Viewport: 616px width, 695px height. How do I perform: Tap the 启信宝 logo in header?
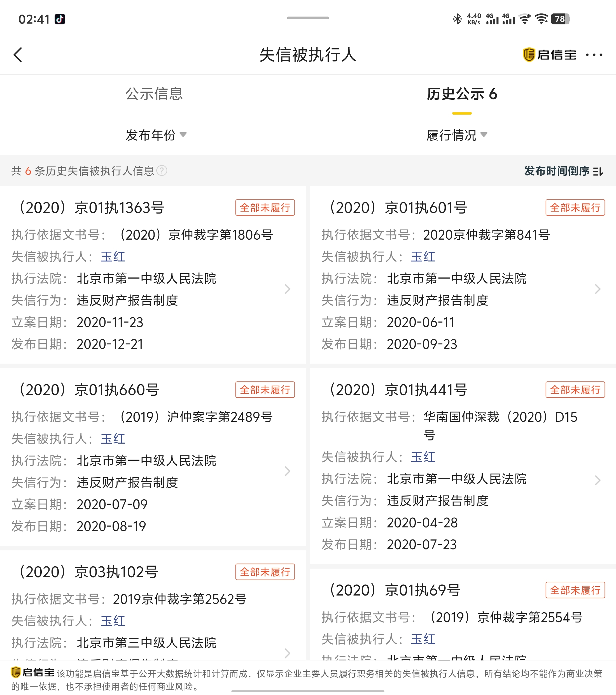pyautogui.click(x=549, y=55)
